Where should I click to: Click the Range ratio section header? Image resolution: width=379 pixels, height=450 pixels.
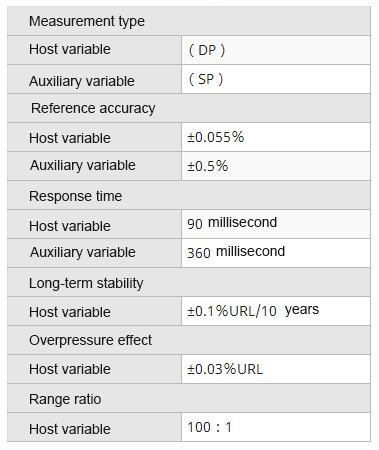189,398
